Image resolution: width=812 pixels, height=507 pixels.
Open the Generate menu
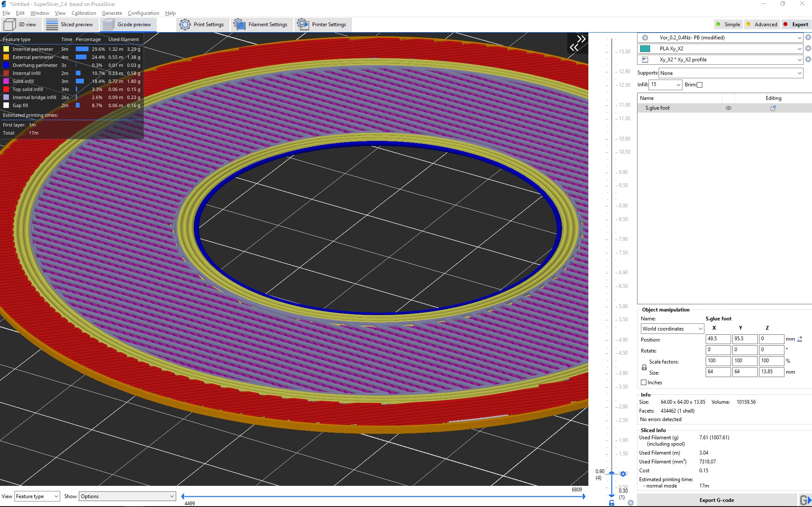(112, 13)
